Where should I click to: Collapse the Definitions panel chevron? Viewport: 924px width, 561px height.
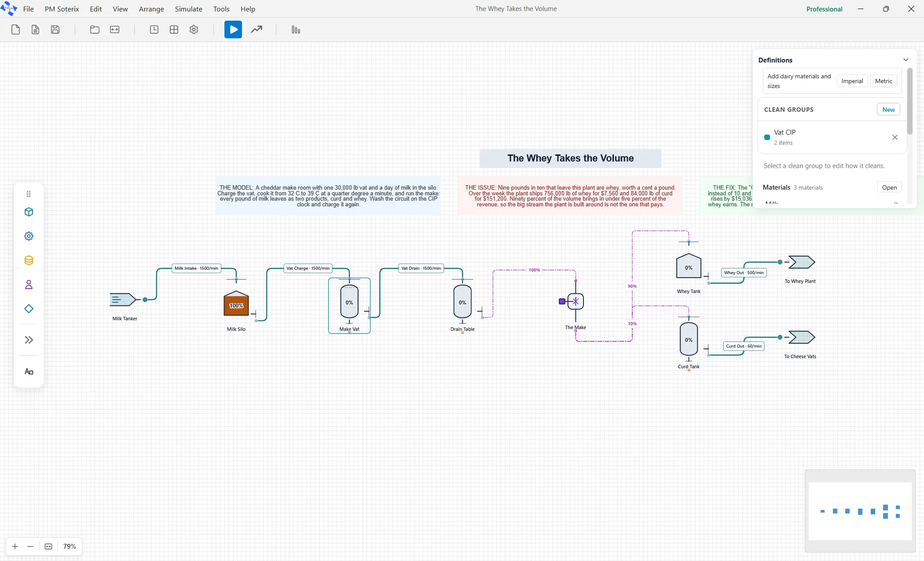(x=906, y=60)
